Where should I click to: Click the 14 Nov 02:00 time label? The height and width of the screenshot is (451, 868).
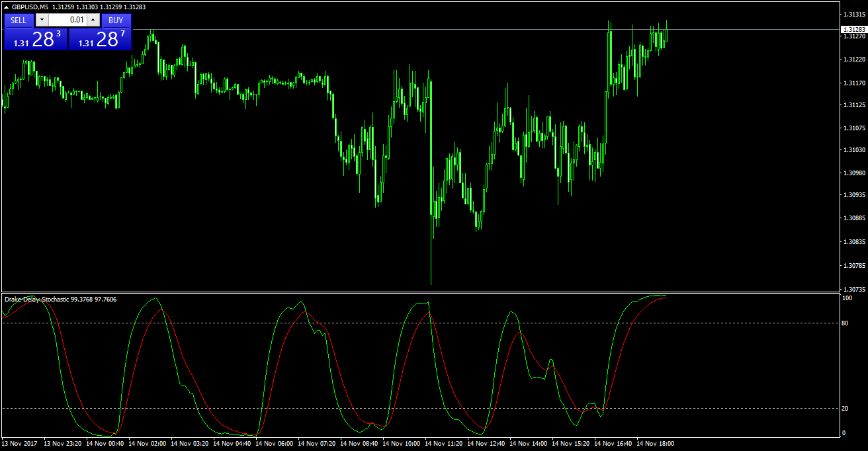148,444
